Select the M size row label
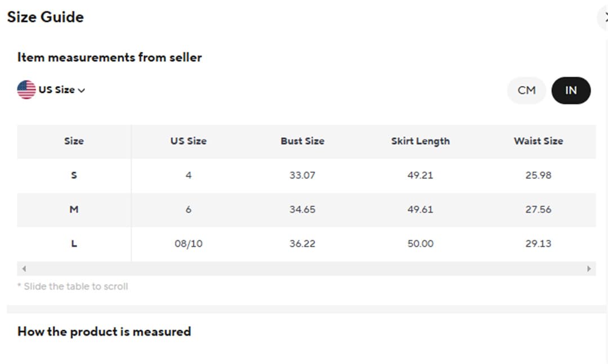Screen dimensions: 608x364 pos(74,209)
